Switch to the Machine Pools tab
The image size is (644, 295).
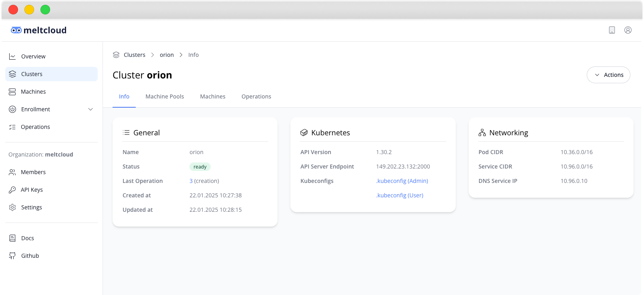pos(165,96)
